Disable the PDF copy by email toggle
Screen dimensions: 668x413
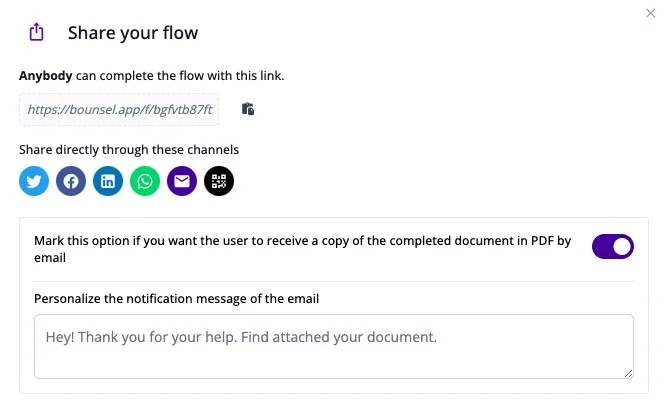tap(613, 246)
